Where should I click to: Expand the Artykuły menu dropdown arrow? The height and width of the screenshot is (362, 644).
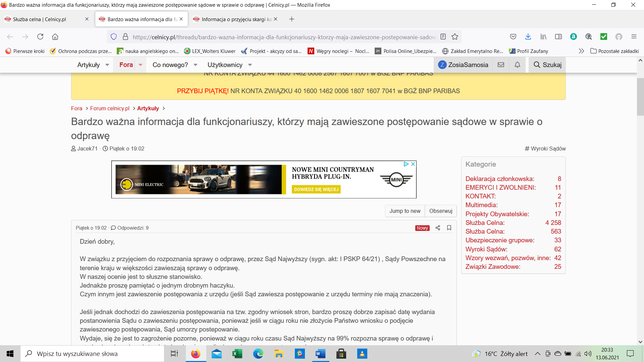pos(107,65)
